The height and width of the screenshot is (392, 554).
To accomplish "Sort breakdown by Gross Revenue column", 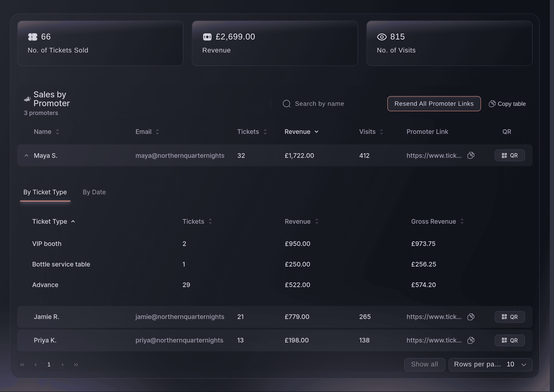I will pos(437,222).
